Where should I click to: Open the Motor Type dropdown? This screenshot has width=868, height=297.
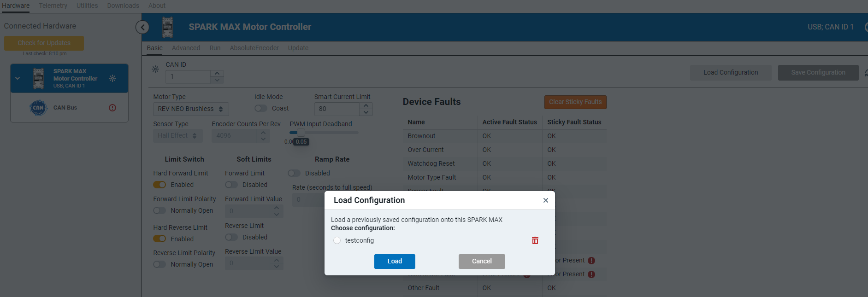pyautogui.click(x=191, y=109)
